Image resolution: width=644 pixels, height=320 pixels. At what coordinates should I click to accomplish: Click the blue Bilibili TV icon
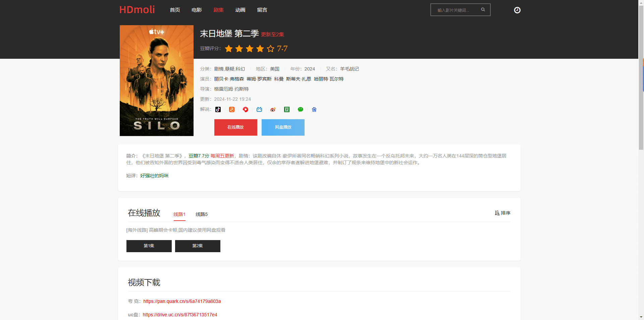[259, 109]
